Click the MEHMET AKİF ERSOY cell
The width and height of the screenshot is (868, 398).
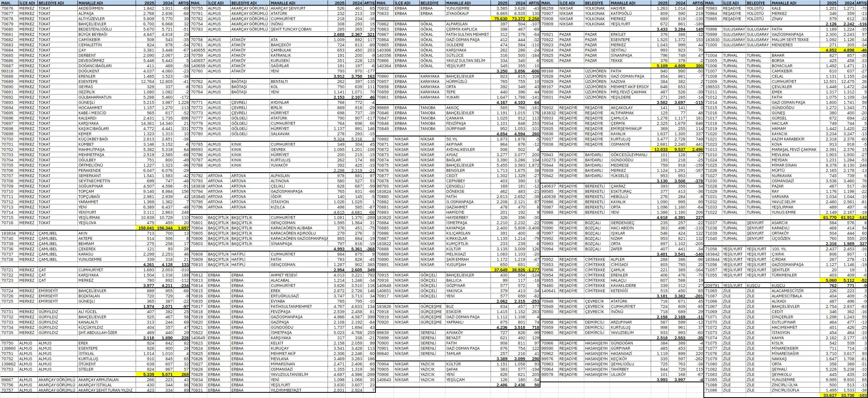point(630,87)
